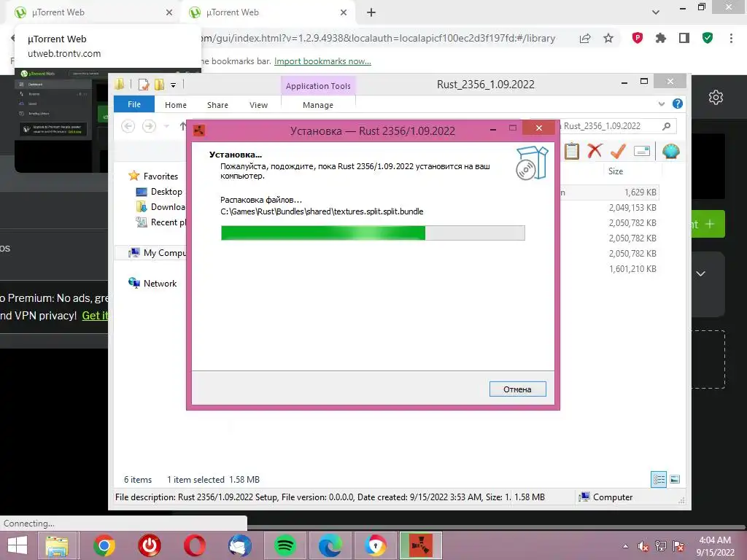Click the Get it premium link in µTorrent
This screenshot has height=560, width=747.
click(x=95, y=315)
